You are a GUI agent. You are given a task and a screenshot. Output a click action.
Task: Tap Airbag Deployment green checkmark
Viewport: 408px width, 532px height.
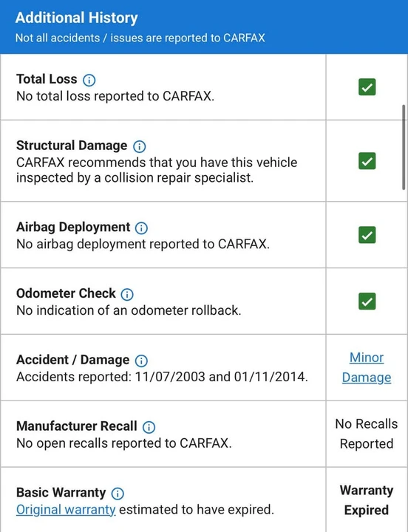[x=367, y=235]
